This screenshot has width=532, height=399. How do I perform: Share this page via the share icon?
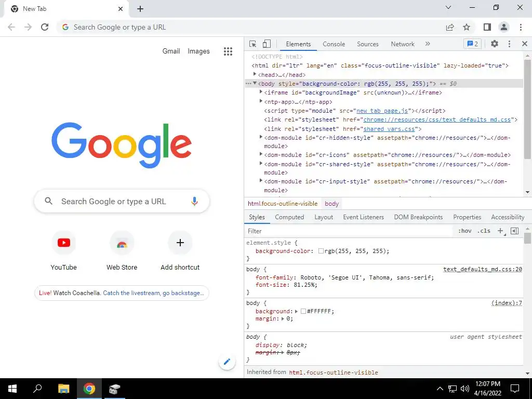[450, 27]
